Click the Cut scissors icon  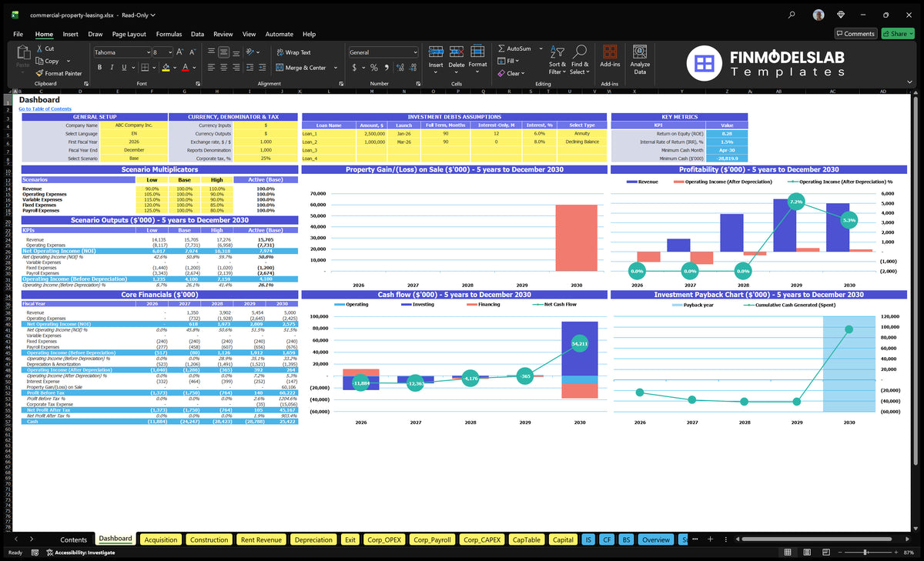[x=39, y=48]
